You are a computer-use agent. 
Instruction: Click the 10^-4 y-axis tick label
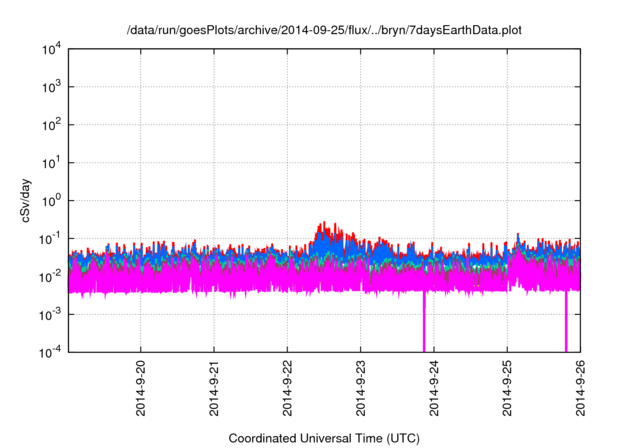[x=49, y=352]
